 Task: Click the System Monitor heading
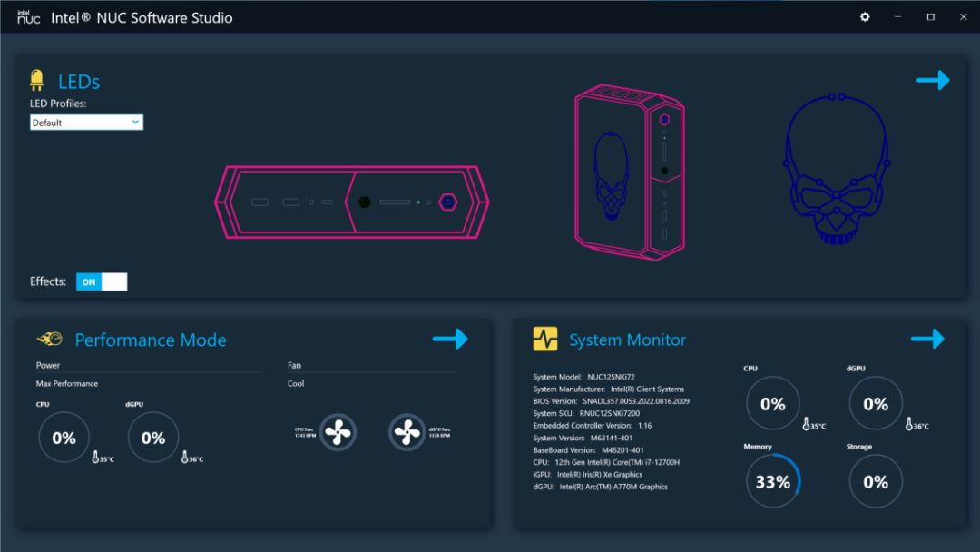click(628, 340)
